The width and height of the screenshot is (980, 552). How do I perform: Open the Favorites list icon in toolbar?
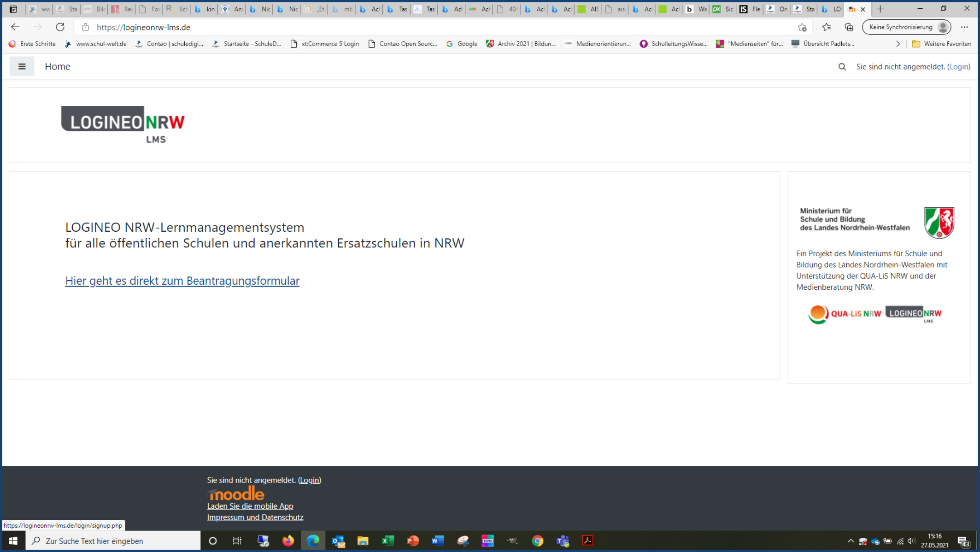point(827,27)
